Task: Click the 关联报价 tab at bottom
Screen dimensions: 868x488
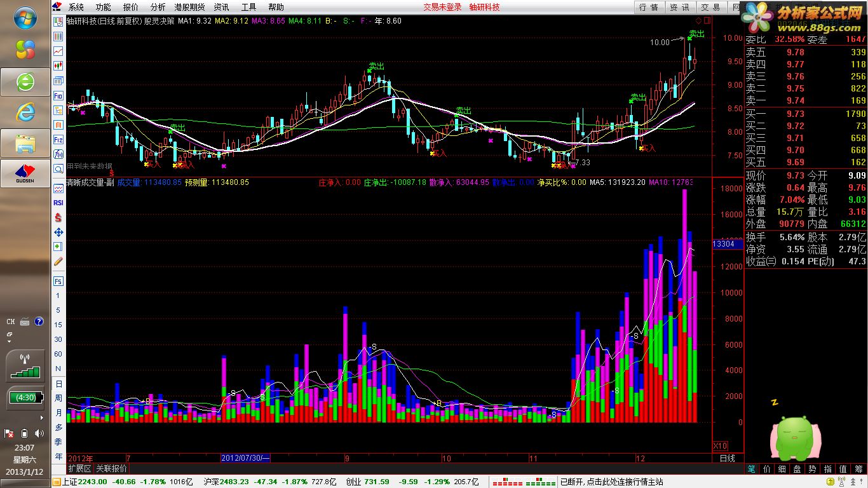Action: pos(111,468)
